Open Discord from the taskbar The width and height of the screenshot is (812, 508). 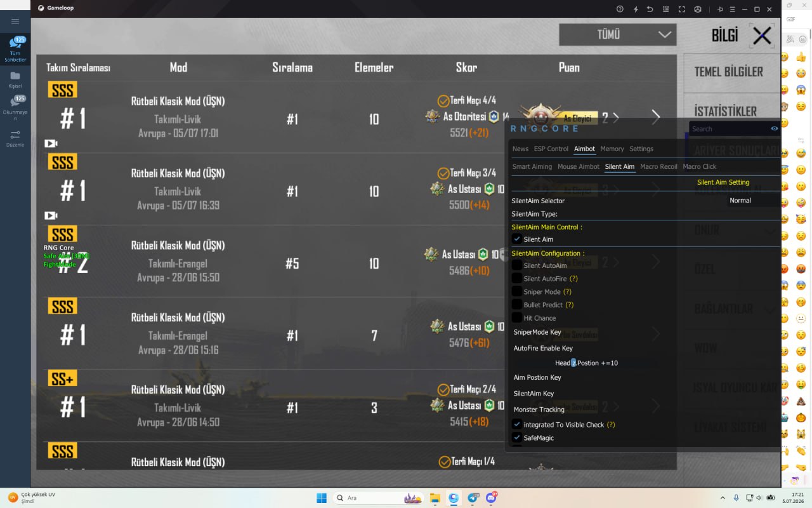pyautogui.click(x=491, y=498)
